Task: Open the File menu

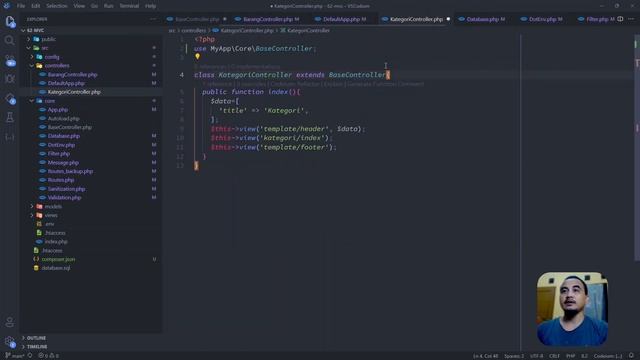Action: click(x=21, y=6)
